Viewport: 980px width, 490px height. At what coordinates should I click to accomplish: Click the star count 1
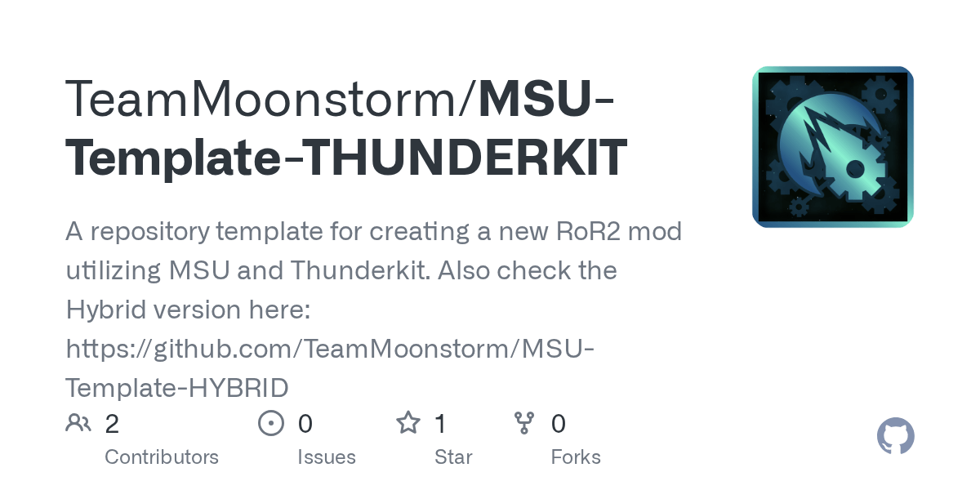[x=440, y=424]
